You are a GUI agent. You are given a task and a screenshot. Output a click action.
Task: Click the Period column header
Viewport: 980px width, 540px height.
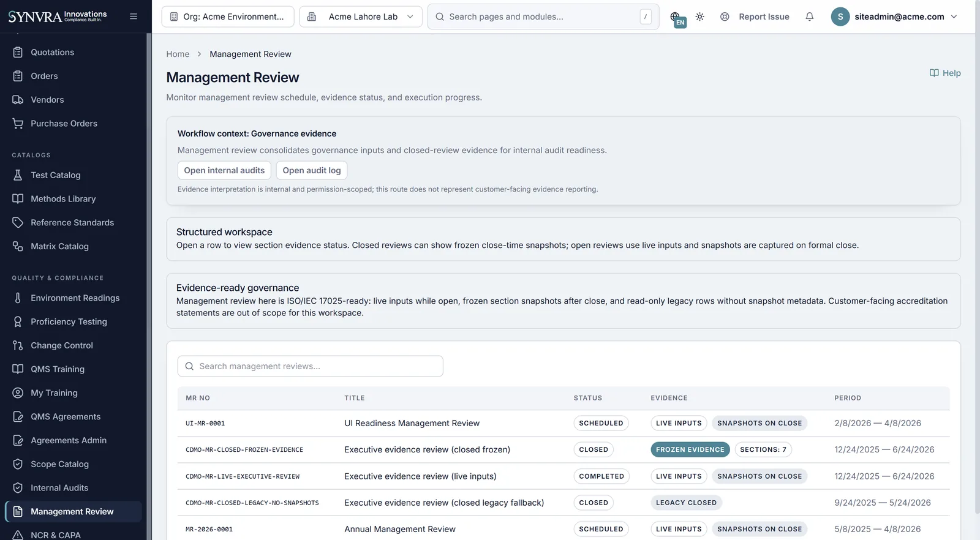click(848, 398)
